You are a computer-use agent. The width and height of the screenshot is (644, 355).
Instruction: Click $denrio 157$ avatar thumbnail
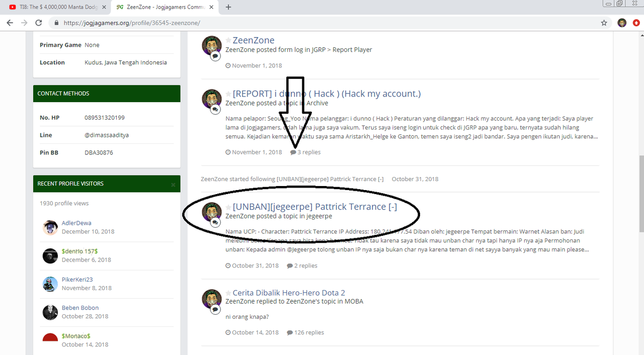[x=50, y=255]
